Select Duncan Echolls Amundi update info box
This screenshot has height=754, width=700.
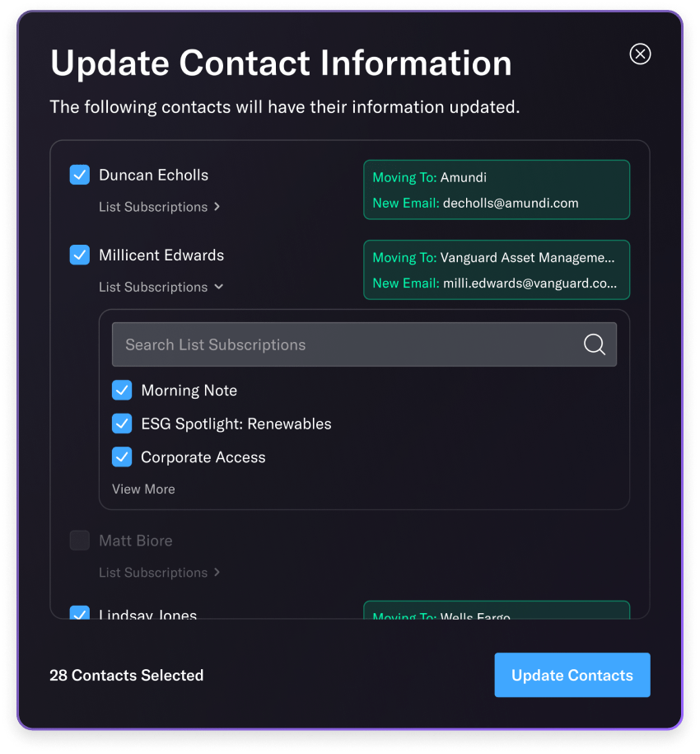tap(497, 190)
